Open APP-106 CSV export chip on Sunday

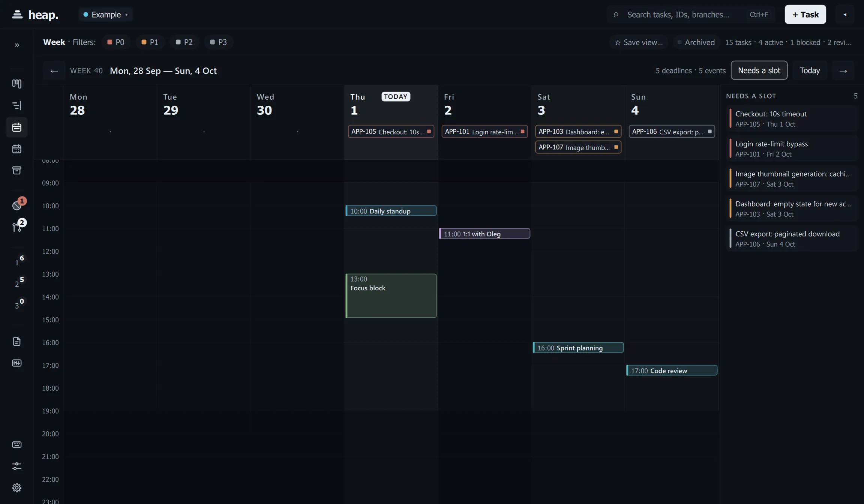click(672, 132)
